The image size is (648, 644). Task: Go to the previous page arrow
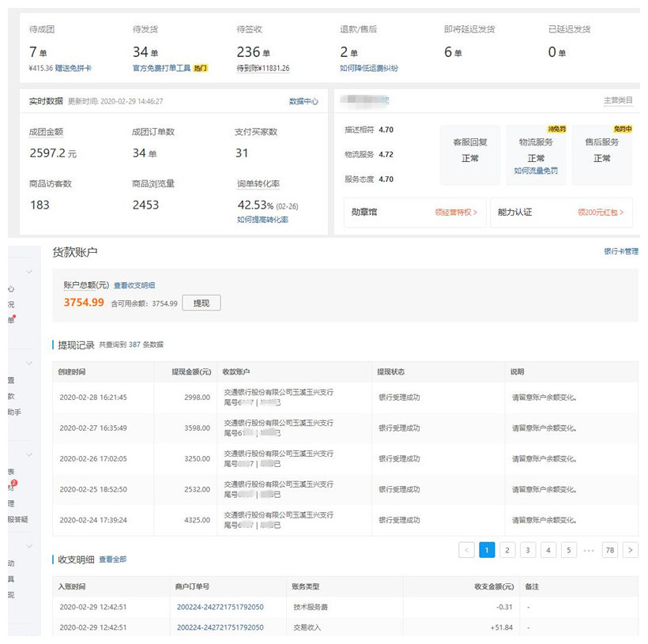coord(466,550)
